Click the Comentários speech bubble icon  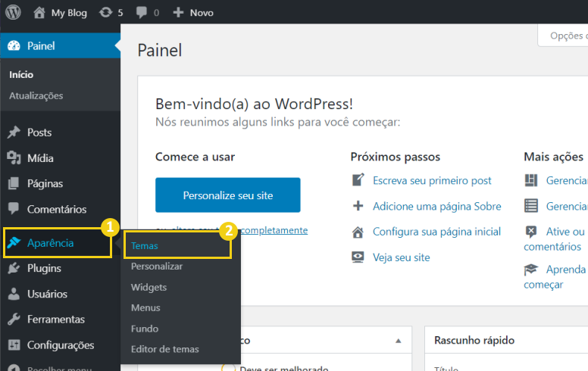[14, 209]
